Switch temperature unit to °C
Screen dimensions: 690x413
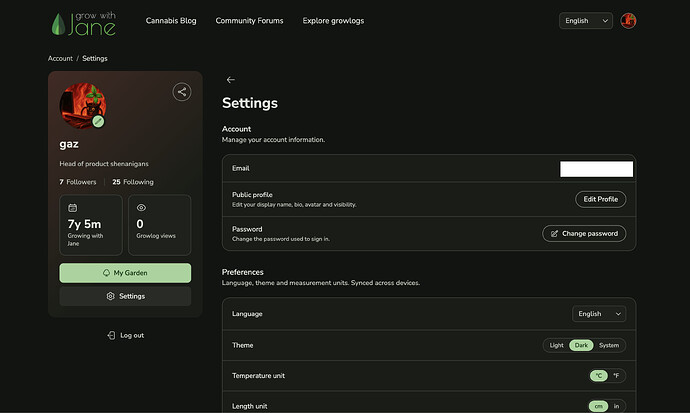click(598, 376)
